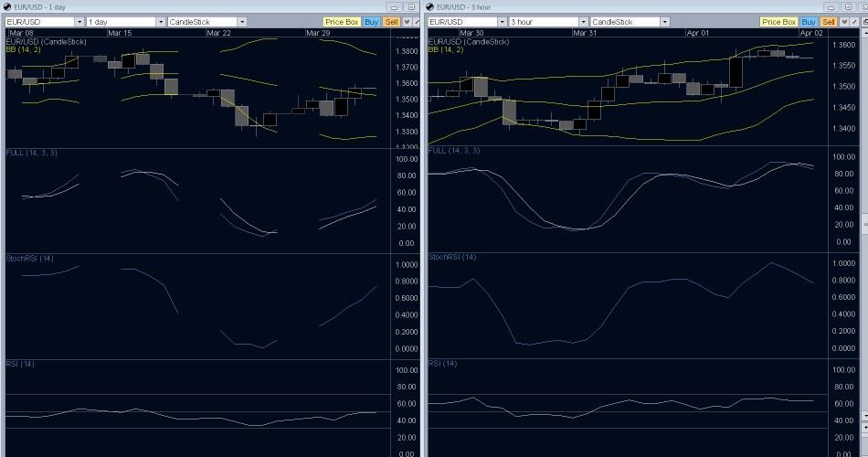
Task: Click the Mar 08 date on the 1 day time axis
Action: click(21, 33)
